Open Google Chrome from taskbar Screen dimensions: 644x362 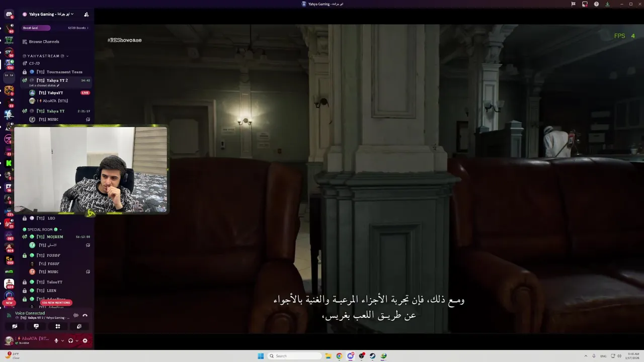(339, 356)
